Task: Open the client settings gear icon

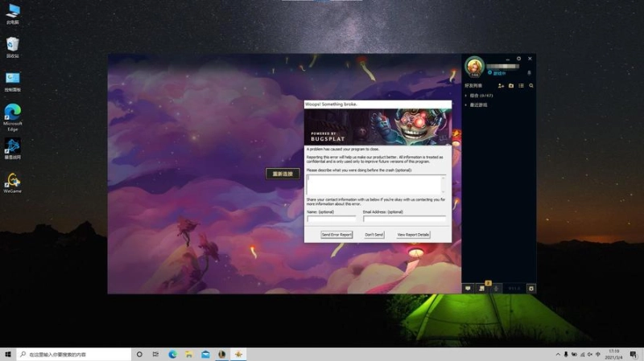Action: (x=518, y=59)
